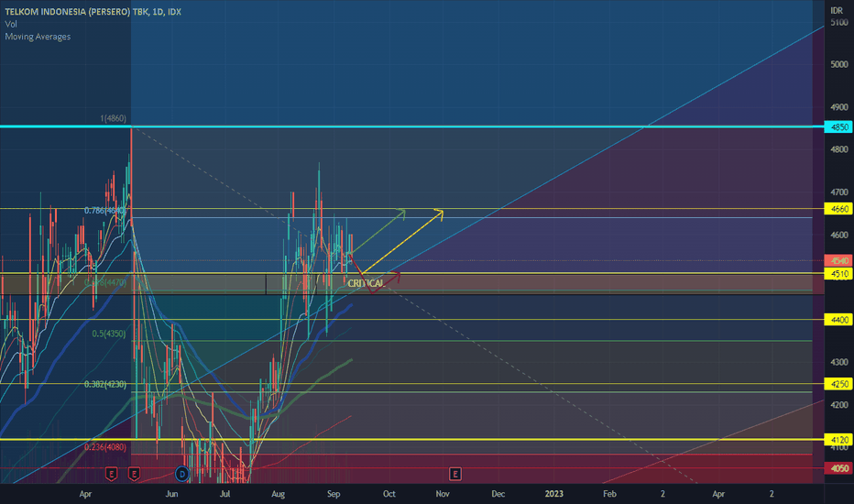Click the 4600 price axis tick
Image resolution: width=854 pixels, height=504 pixels.
pos(839,235)
